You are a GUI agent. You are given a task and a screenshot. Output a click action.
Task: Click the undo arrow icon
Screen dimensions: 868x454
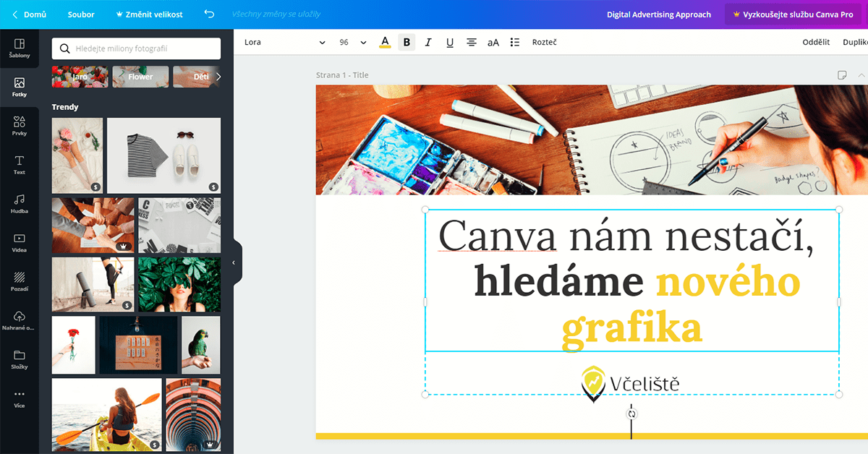point(209,14)
